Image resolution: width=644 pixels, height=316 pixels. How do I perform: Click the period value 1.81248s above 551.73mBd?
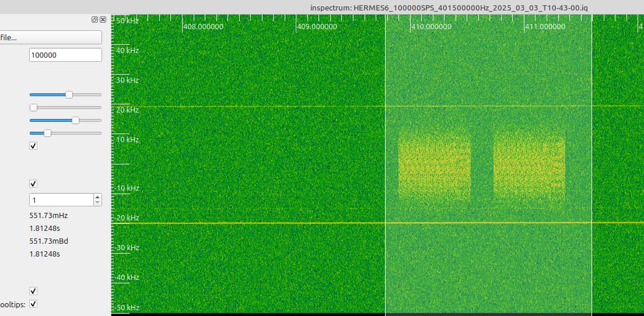point(45,228)
